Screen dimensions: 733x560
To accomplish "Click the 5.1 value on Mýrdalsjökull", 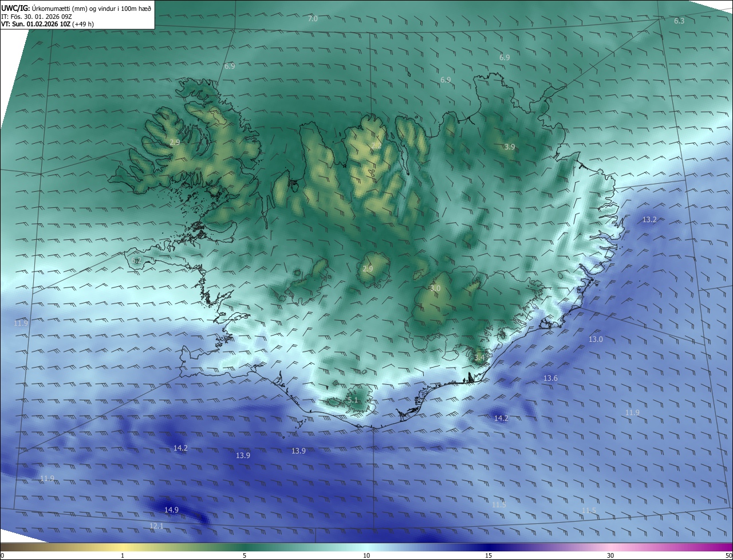I will [x=352, y=400].
